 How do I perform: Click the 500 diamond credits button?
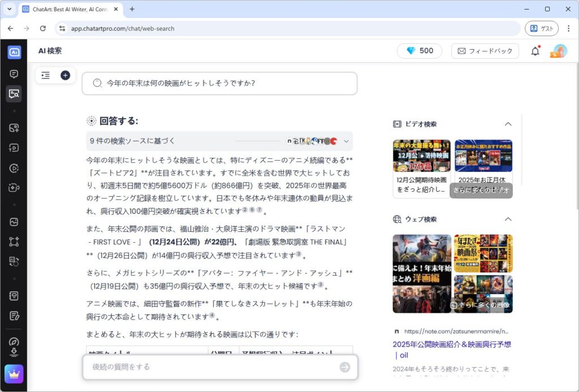click(x=420, y=51)
